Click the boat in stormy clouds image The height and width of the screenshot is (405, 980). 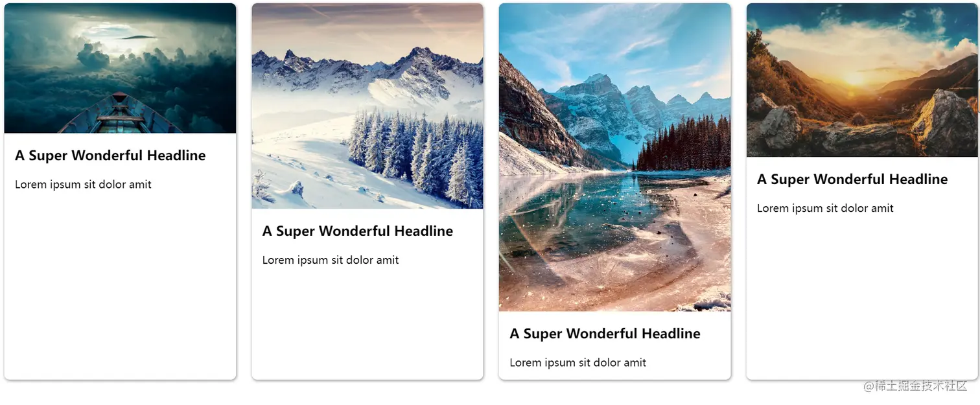[120, 68]
